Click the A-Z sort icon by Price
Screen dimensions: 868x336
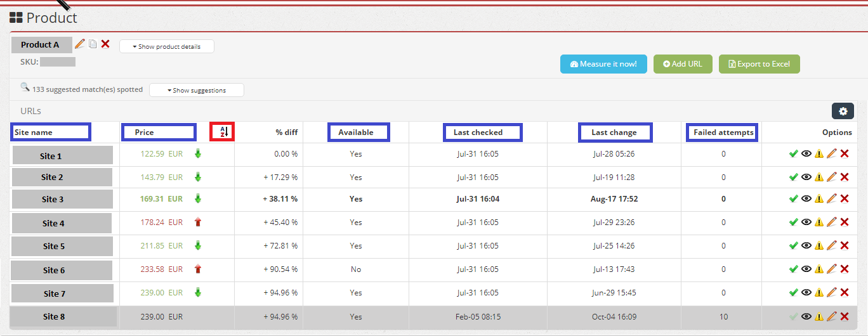click(223, 132)
